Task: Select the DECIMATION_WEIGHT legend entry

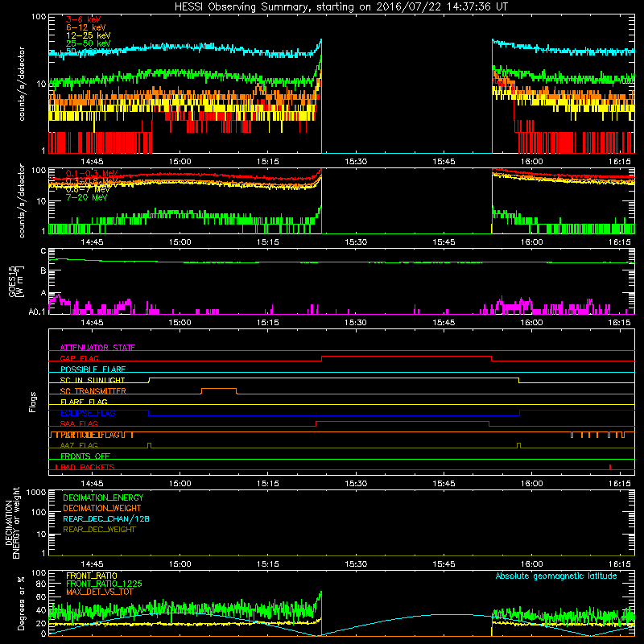Action: pyautogui.click(x=102, y=508)
